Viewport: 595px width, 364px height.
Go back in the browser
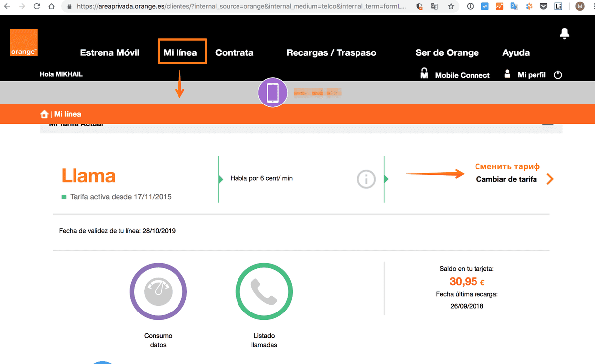(x=7, y=7)
